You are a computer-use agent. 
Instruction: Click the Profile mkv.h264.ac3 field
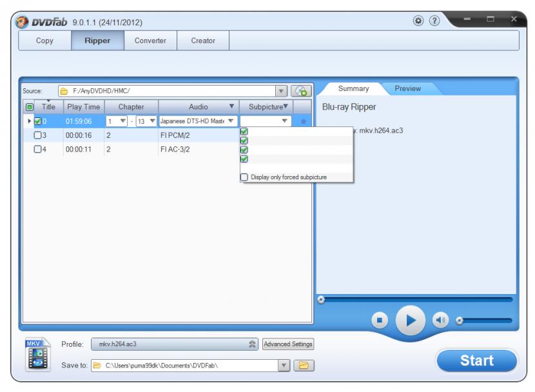coord(174,344)
